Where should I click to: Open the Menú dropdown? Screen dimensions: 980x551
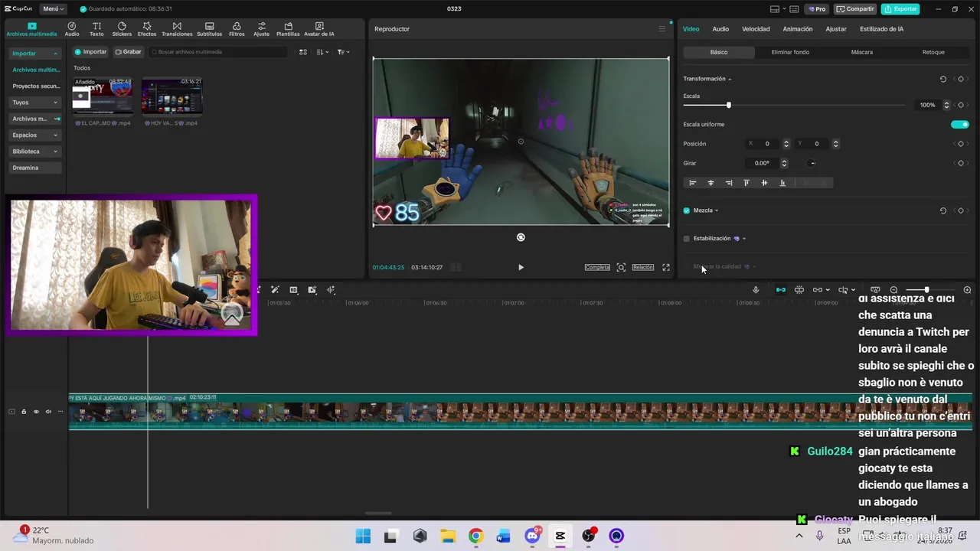pos(54,8)
